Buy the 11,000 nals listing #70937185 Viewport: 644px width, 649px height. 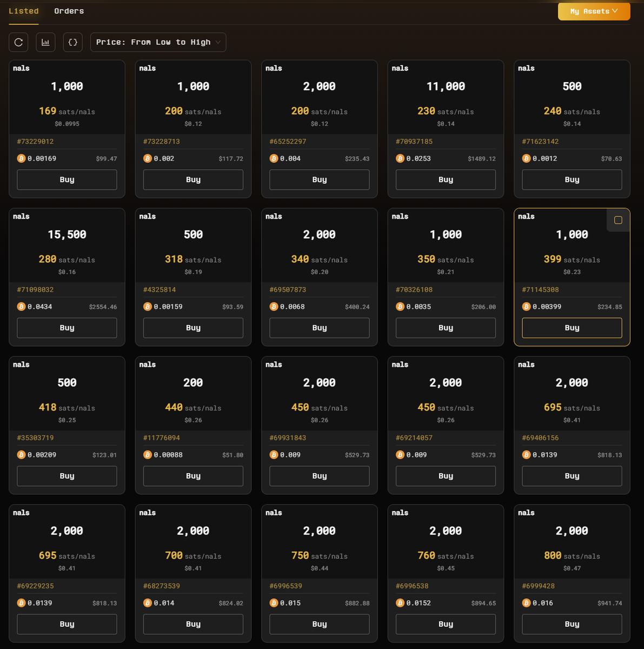tap(446, 180)
